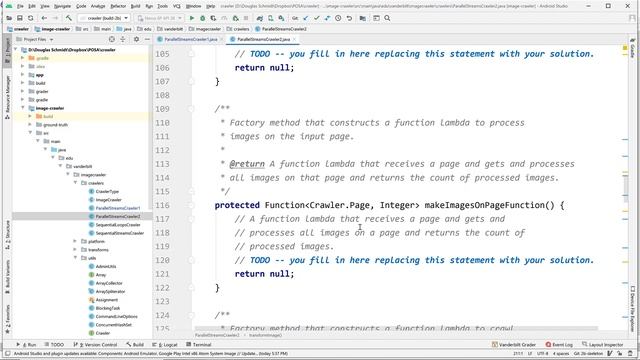Run the app with the green play icon
This screenshot has height=360, width=640.
point(191,18)
